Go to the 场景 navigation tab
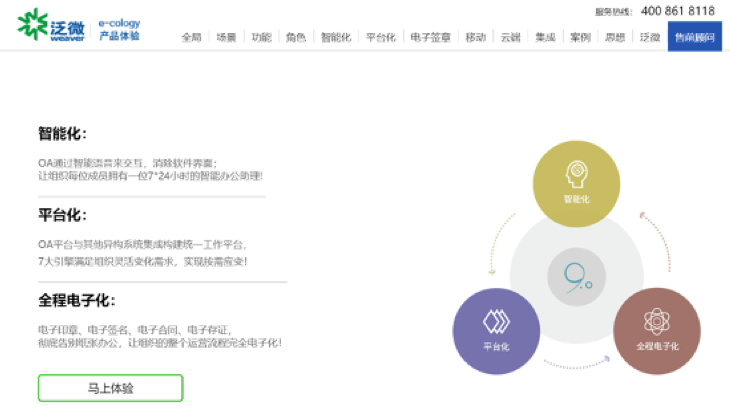 click(x=225, y=37)
